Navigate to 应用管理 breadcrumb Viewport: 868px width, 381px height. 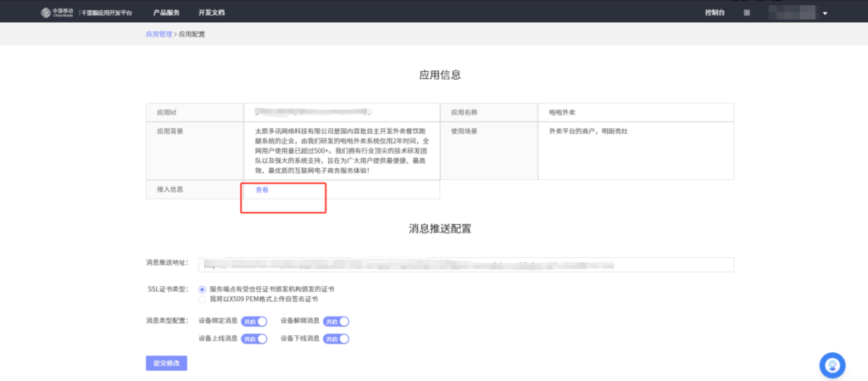[159, 34]
